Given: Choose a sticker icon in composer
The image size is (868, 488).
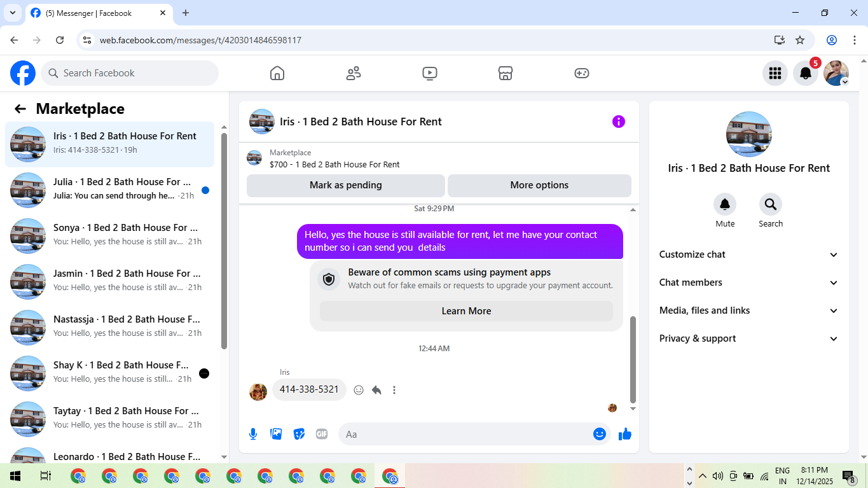Looking at the screenshot, I should coord(299,434).
